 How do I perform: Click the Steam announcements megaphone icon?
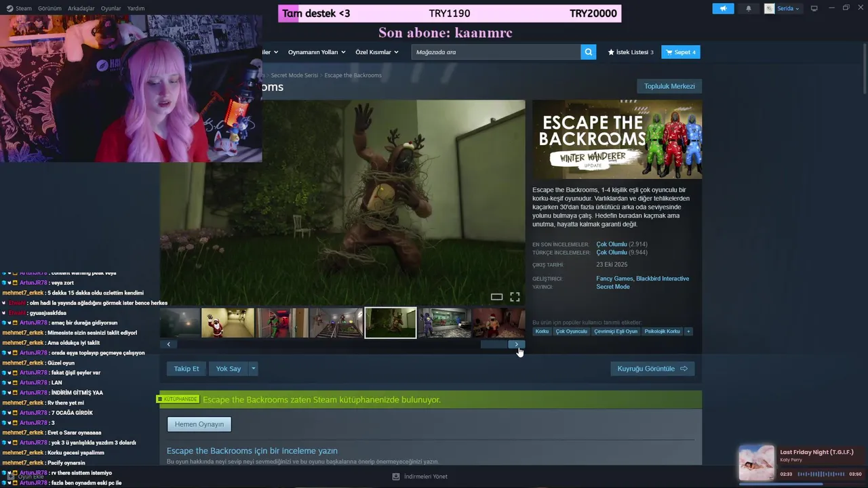[x=723, y=8]
